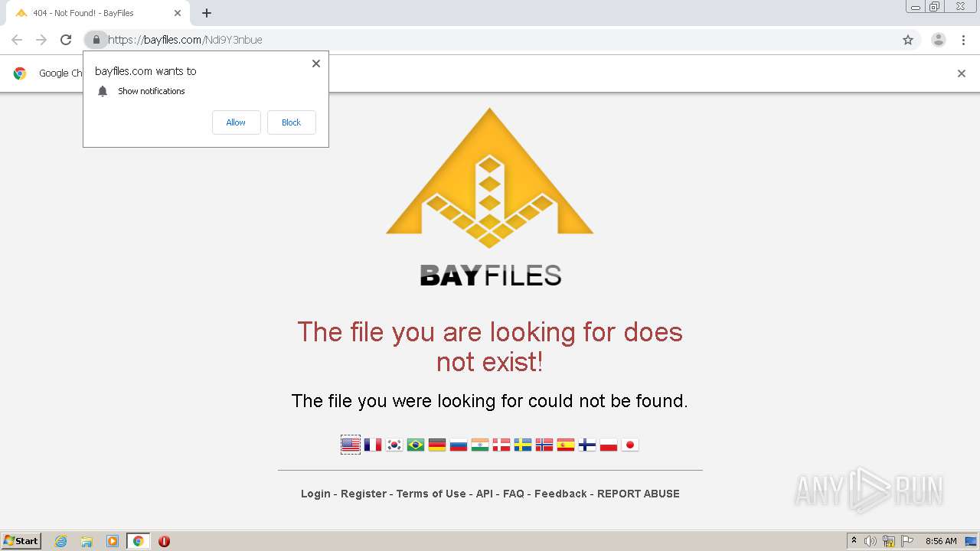The width and height of the screenshot is (980, 551).
Task: Go back to the previous page
Action: point(17,40)
